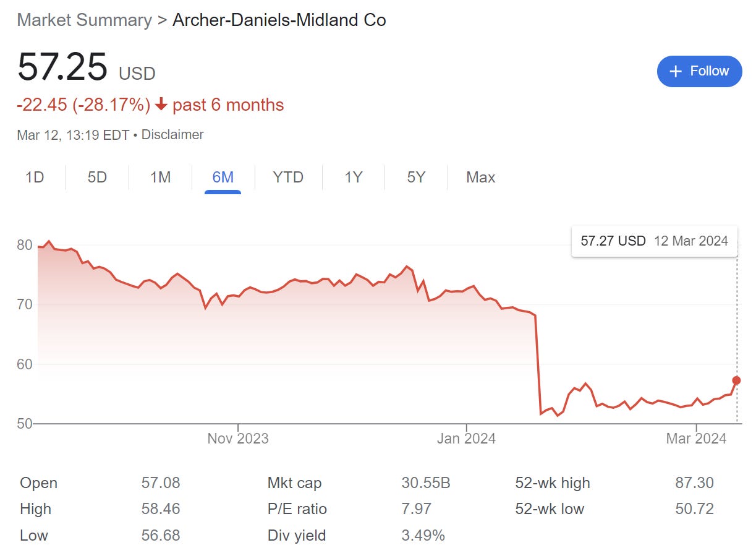This screenshot has width=756, height=553.
Task: Open the Disclaimer link
Action: tap(172, 134)
